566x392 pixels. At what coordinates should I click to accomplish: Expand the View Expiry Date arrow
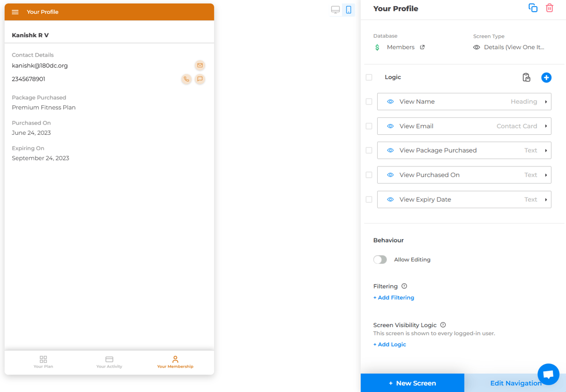pos(546,200)
